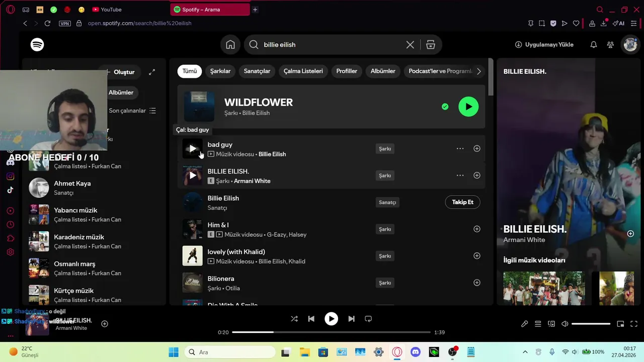The width and height of the screenshot is (644, 362).
Task: Click the Spotify logo
Action: pos(37,45)
